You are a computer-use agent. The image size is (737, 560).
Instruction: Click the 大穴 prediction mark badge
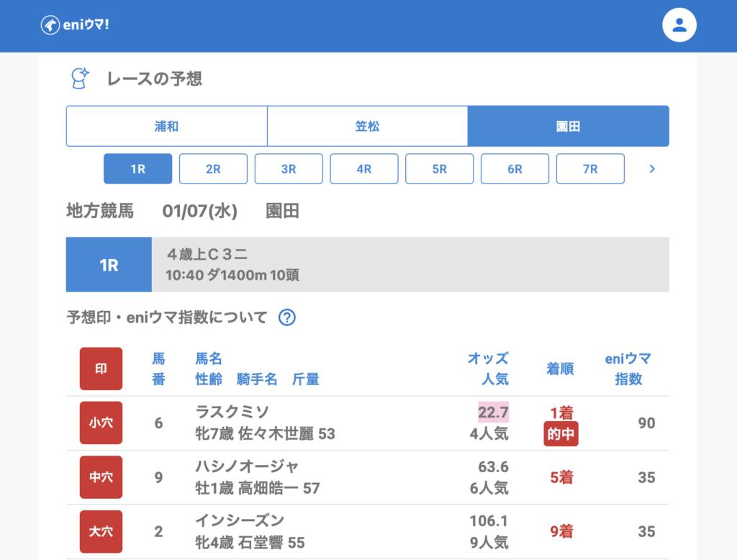[101, 531]
